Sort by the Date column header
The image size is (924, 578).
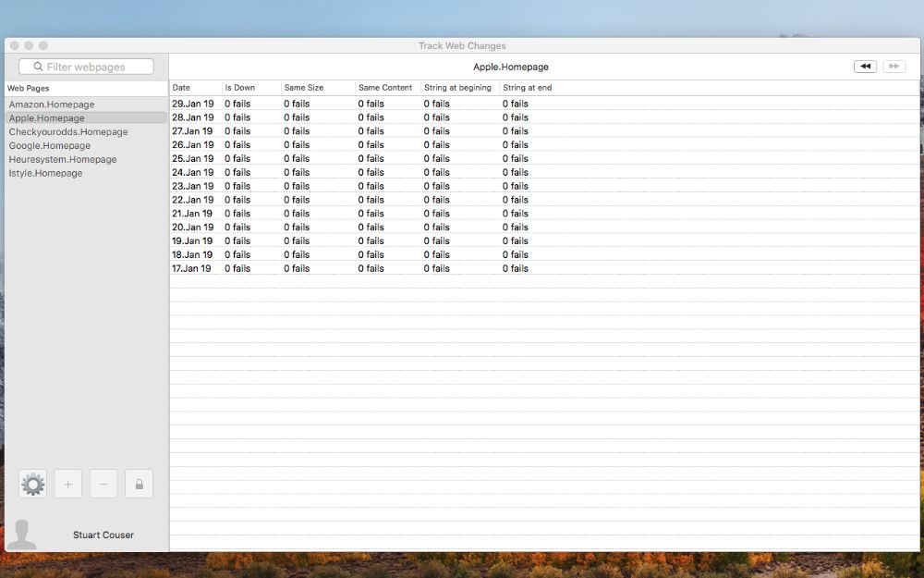tap(196, 87)
